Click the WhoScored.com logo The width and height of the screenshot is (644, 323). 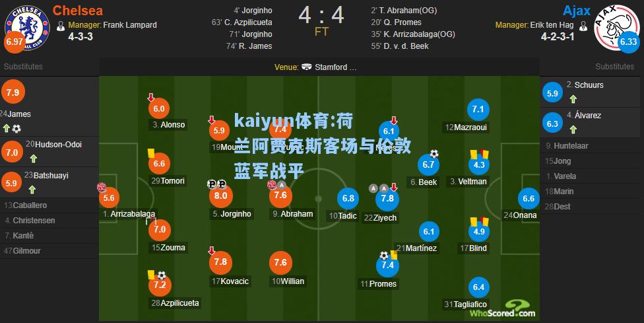pos(503,310)
